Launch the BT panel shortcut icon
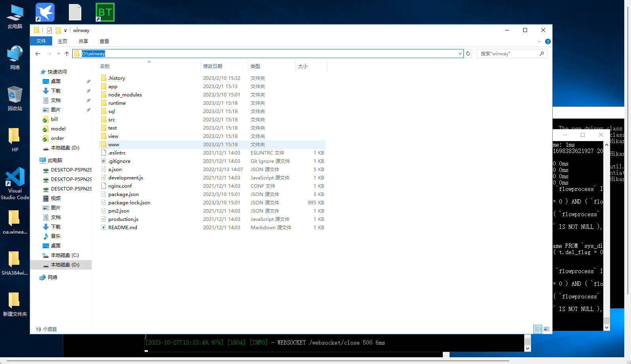 click(x=105, y=12)
